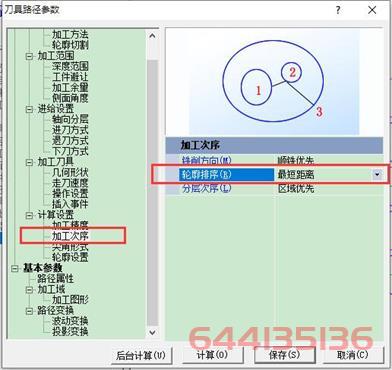Click the 保存(S) button
Screen dimensions: 392x370
pyautogui.click(x=284, y=355)
